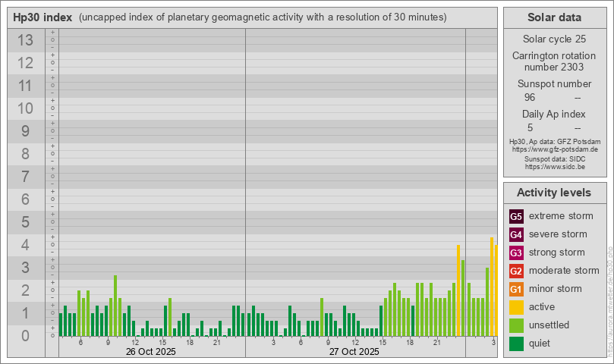614x364 pixels.
Task: Click the sunspot number value 96
Action: (530, 97)
